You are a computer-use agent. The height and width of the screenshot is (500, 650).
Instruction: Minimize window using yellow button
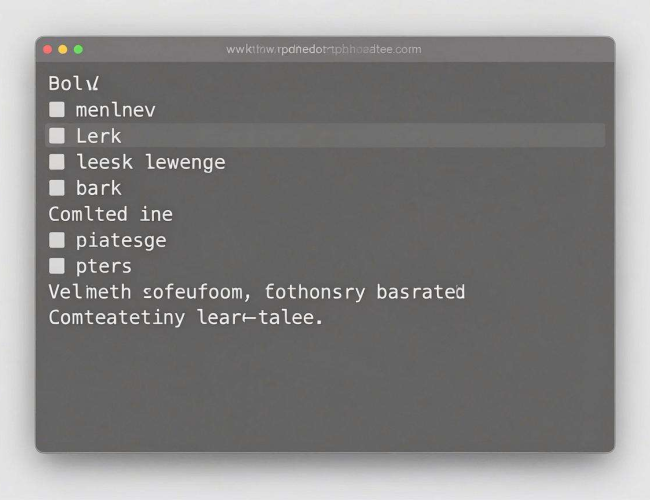pos(63,50)
